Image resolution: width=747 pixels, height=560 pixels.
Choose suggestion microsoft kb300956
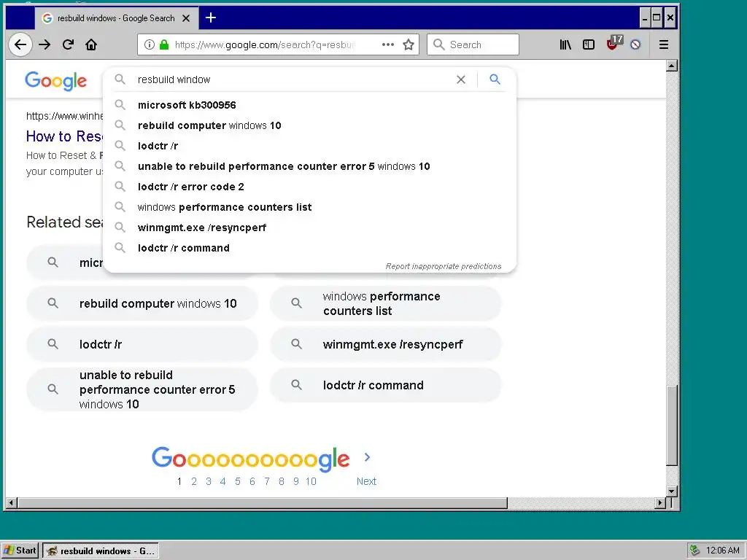[309, 105]
